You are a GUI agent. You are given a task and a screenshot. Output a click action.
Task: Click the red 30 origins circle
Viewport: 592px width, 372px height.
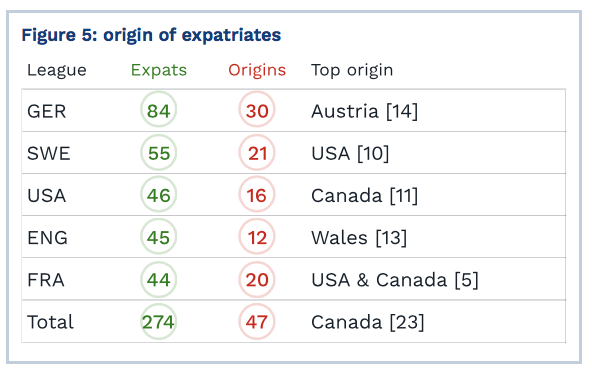[257, 110]
